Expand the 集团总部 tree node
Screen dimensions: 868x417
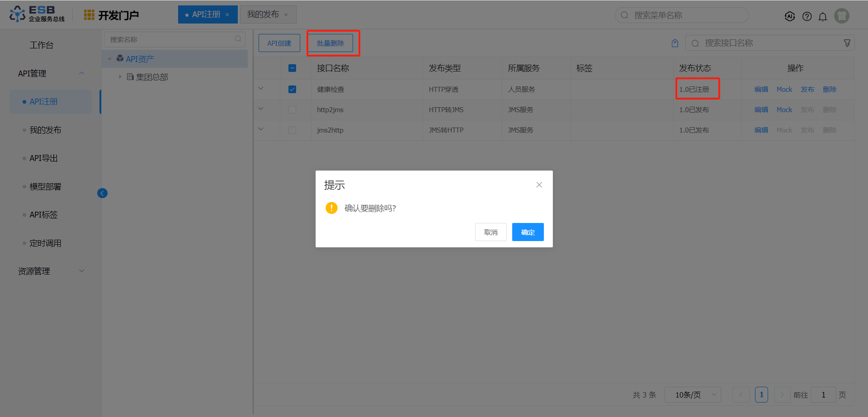tap(120, 77)
